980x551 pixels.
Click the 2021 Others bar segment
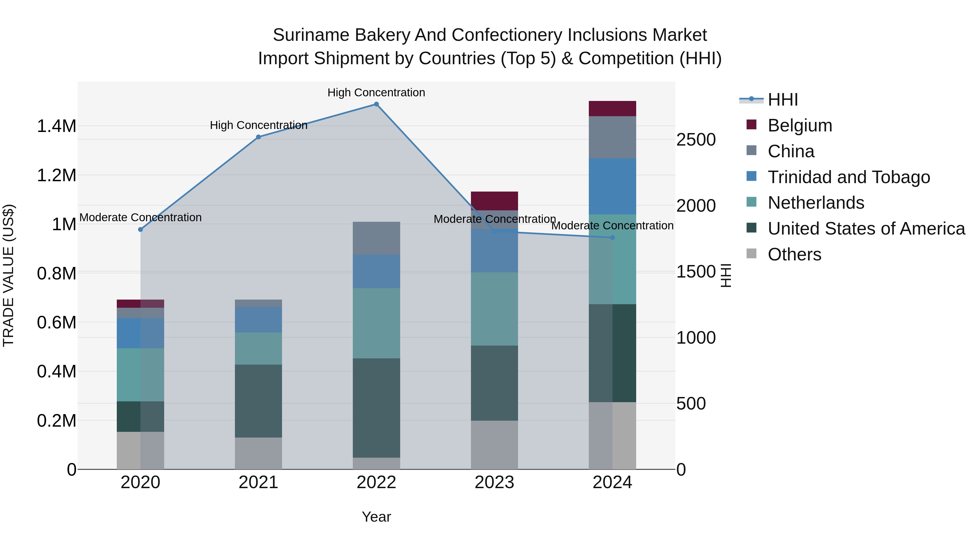coord(258,454)
